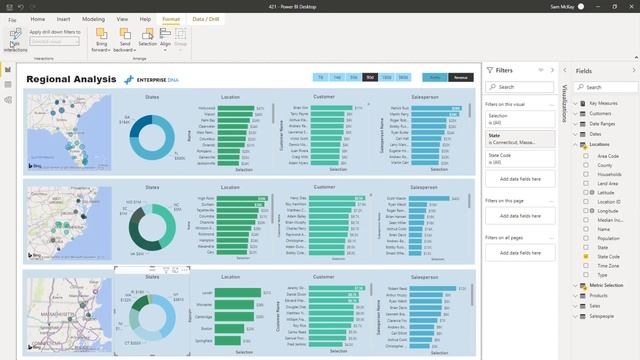This screenshot has height=360, width=640.
Task: Collapse the Fields pane arrow
Action: click(634, 70)
